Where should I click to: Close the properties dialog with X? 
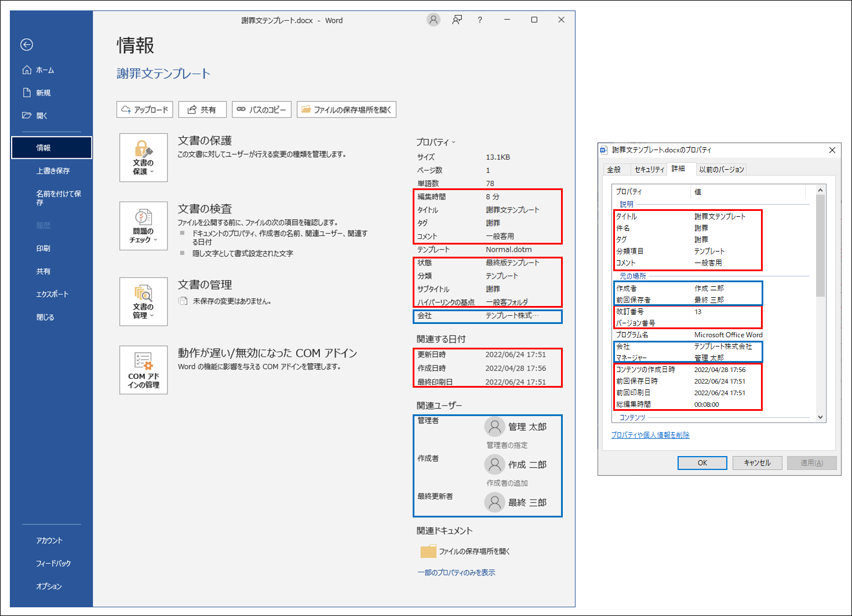(832, 150)
